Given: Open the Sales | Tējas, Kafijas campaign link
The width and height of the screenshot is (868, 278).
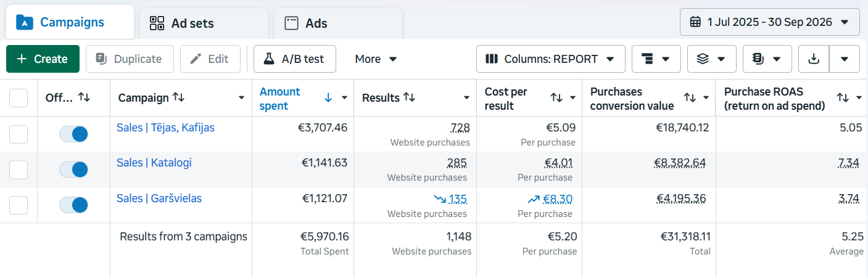Looking at the screenshot, I should point(165,128).
